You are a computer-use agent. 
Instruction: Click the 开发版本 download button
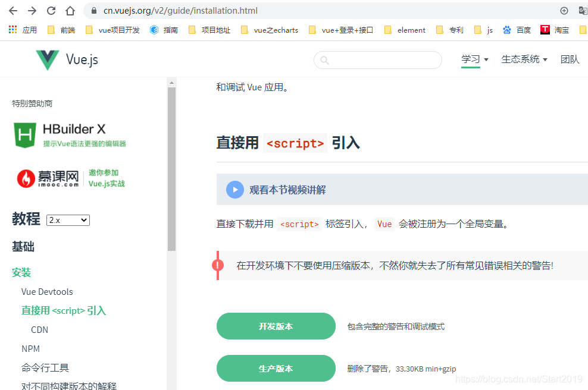[276, 326]
